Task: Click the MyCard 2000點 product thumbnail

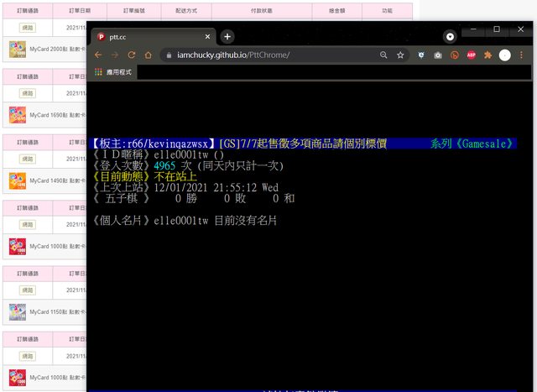Action: (17, 50)
